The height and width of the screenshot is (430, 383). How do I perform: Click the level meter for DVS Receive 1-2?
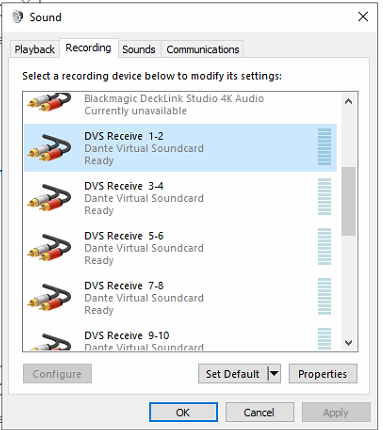click(324, 147)
